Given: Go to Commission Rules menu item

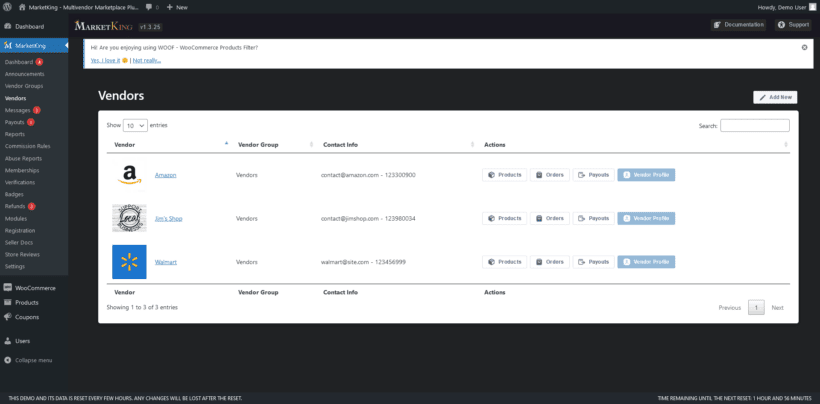Looking at the screenshot, I should click(27, 146).
